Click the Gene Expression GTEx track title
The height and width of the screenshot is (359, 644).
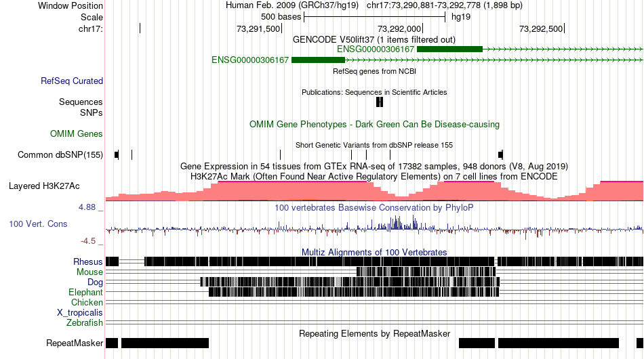[x=374, y=166]
